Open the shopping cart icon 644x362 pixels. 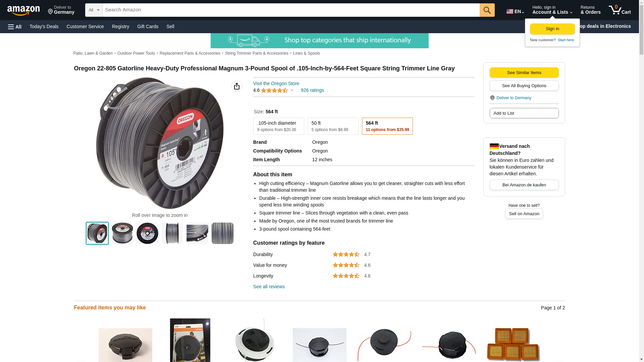coord(620,10)
